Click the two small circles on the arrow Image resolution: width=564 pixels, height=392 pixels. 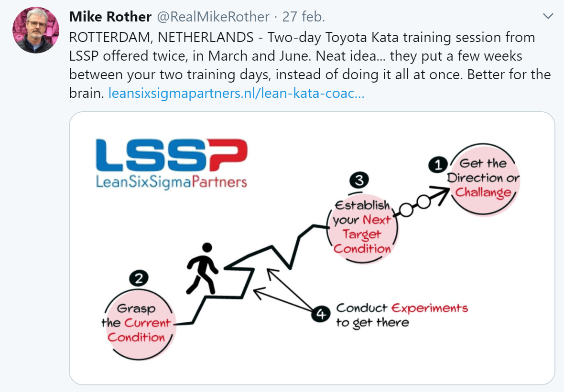click(x=415, y=206)
